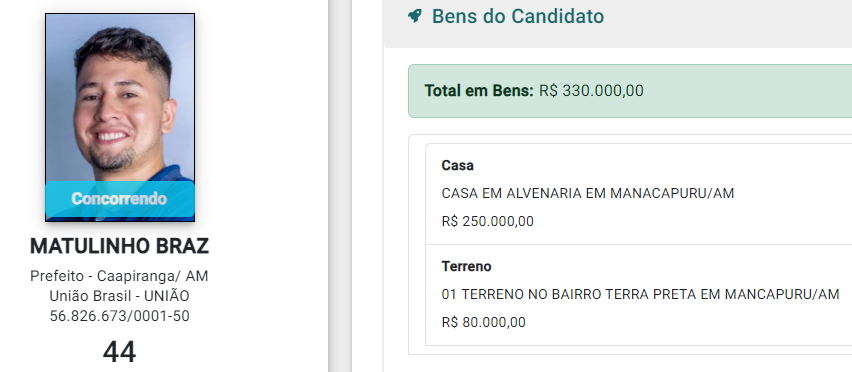This screenshot has width=852, height=372.
Task: Select the CASA EM ALVENARIA EM MANACAPURU/AM description
Action: pos(588,193)
